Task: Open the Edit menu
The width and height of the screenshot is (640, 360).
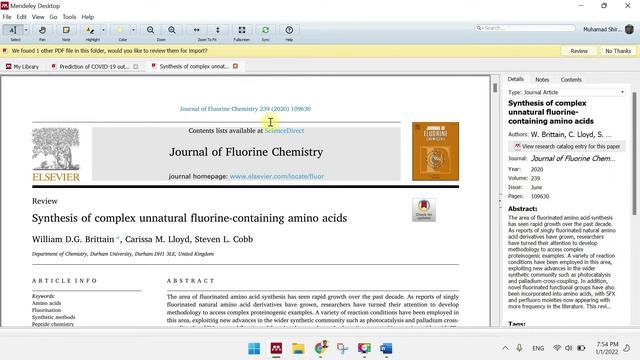Action: (22, 17)
